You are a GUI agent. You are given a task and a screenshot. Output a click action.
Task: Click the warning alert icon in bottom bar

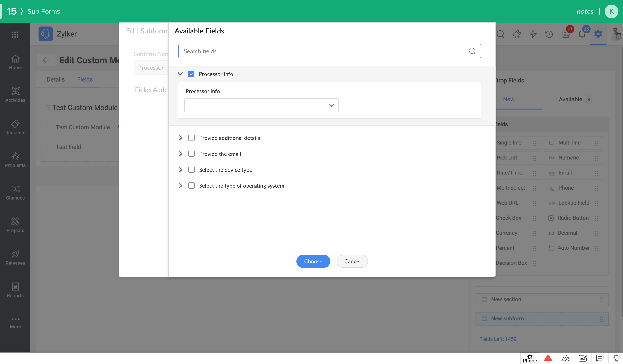click(548, 358)
